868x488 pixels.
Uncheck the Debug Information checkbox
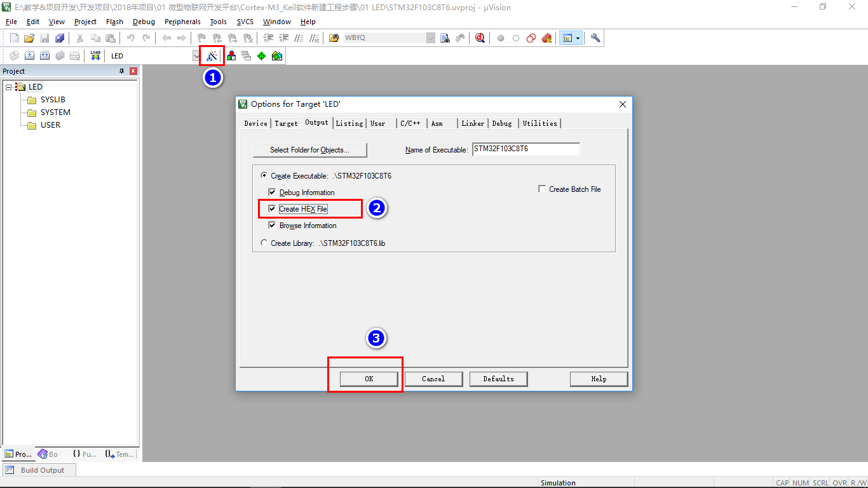pyautogui.click(x=272, y=193)
